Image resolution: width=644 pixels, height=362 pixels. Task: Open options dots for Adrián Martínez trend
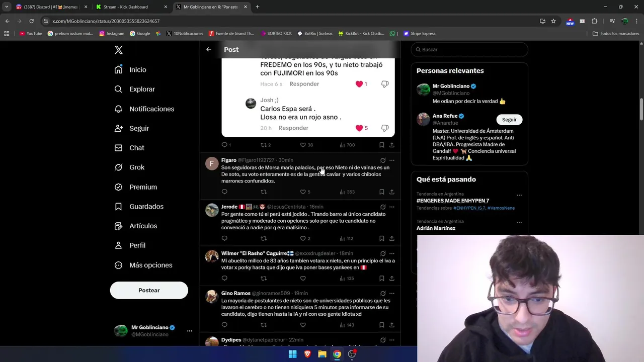pos(519,223)
